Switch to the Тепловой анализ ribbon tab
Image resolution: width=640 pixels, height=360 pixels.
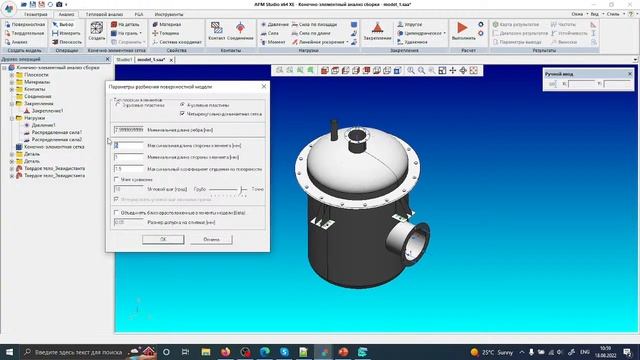(x=104, y=14)
